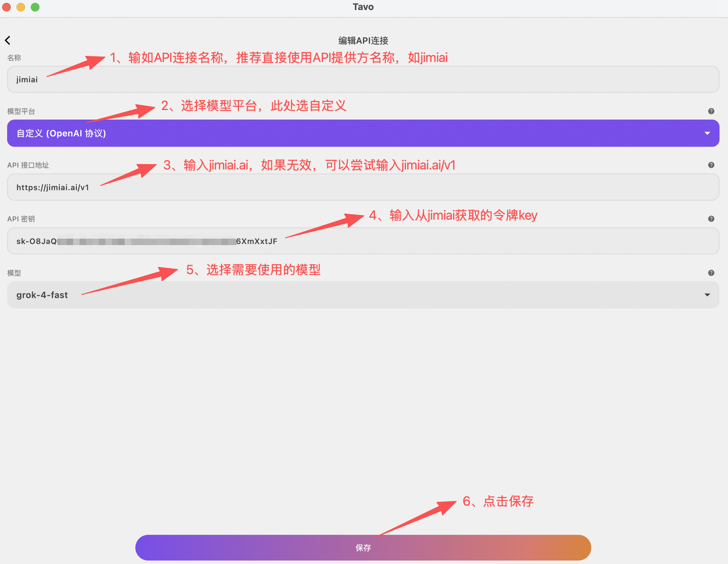Click the 模型平台 field label
The image size is (728, 564).
21,111
